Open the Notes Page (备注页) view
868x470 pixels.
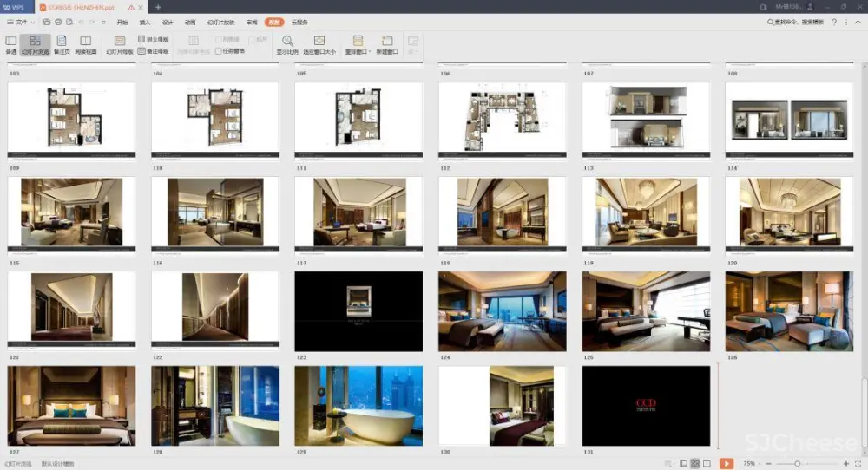point(62,44)
